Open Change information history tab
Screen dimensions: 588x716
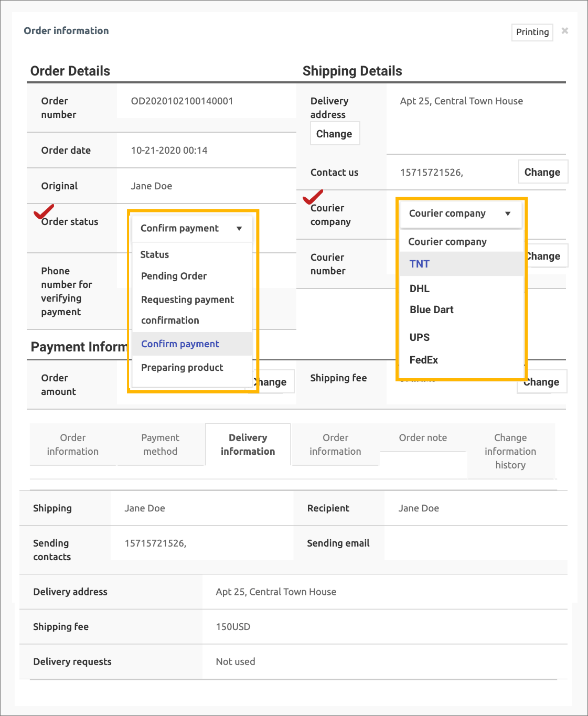(x=510, y=451)
